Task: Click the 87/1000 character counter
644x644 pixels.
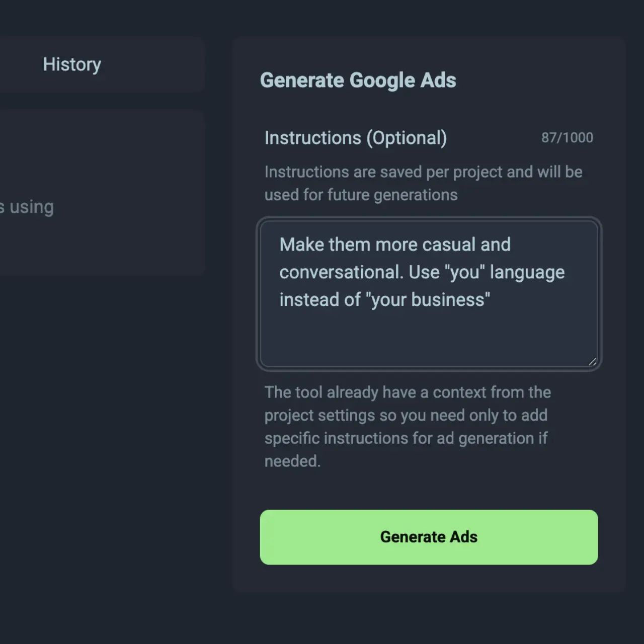Action: (x=567, y=137)
